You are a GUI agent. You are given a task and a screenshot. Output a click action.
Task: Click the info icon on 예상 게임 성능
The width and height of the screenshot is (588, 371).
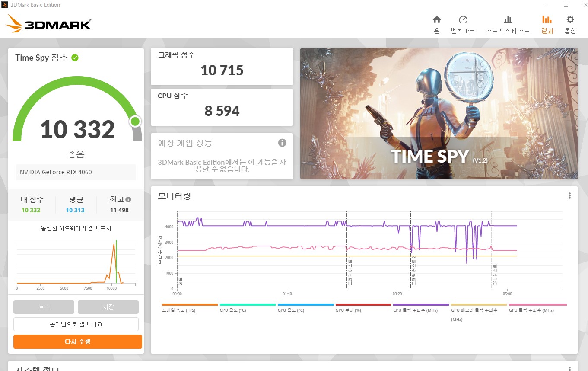(282, 143)
